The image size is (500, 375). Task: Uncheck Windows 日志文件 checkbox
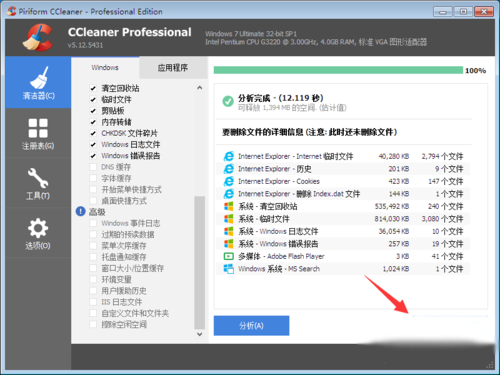click(x=93, y=144)
